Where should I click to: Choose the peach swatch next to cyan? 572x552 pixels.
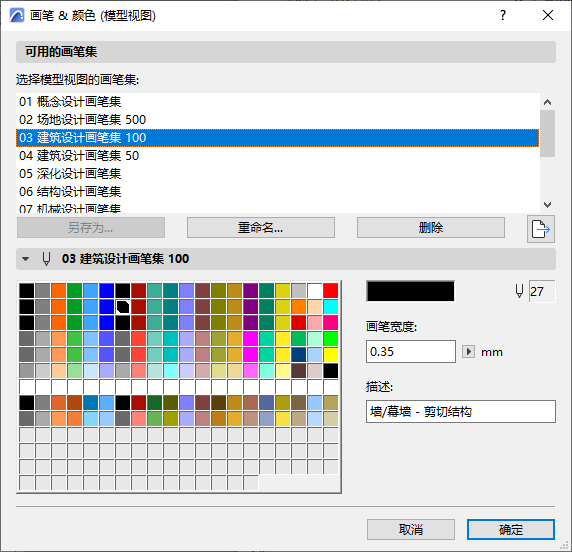[x=314, y=307]
